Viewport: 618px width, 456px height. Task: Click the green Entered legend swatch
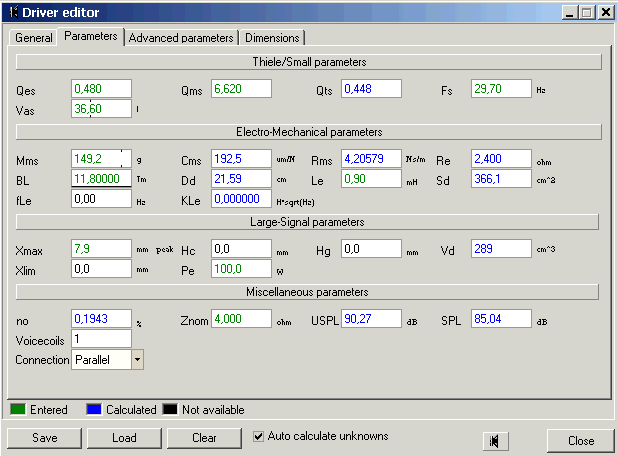pyautogui.click(x=18, y=409)
